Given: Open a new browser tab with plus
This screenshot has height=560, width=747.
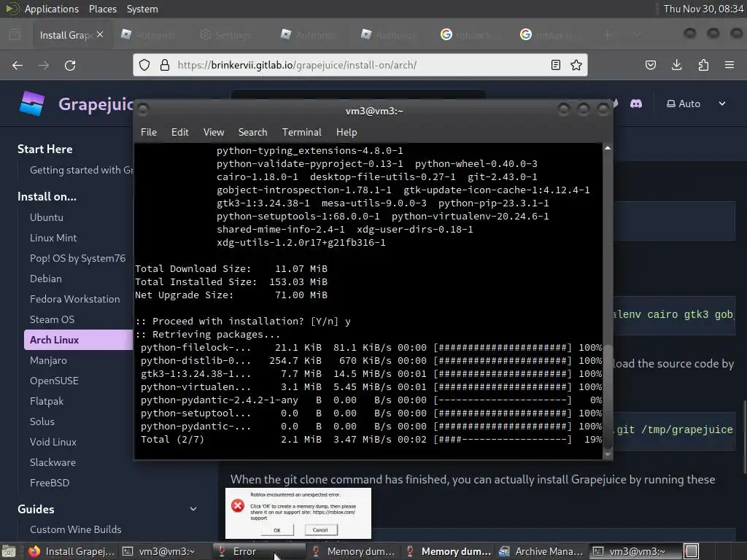Looking at the screenshot, I should (608, 35).
